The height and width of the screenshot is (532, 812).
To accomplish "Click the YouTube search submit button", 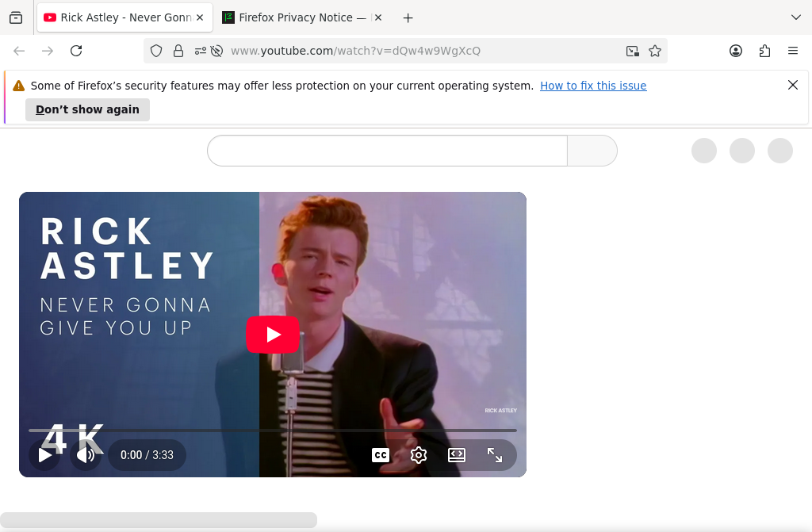I will [x=592, y=151].
